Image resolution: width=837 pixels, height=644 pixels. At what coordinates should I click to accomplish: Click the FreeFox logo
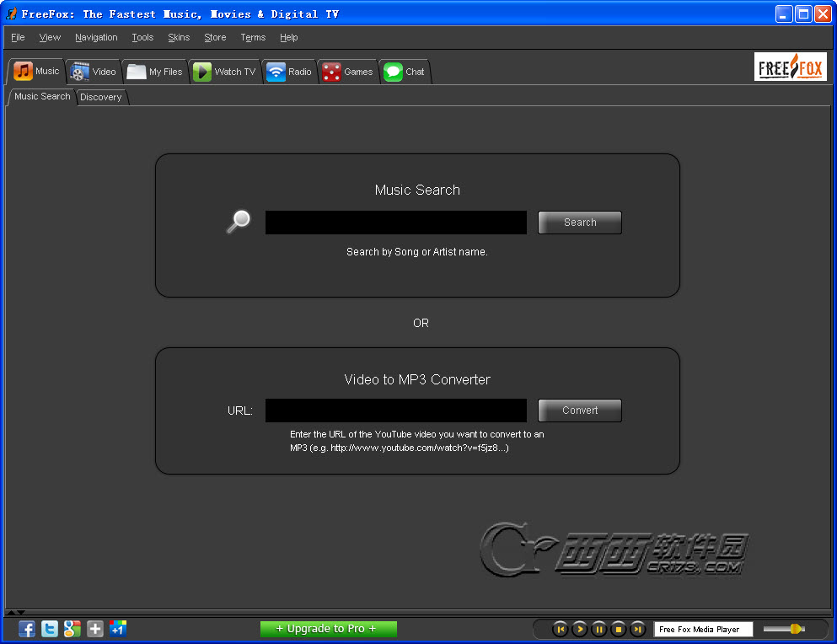coord(791,67)
